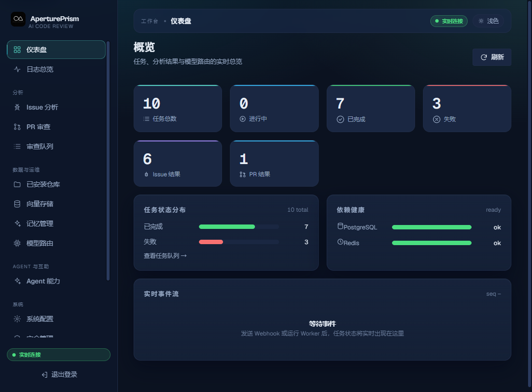Click the check-circle icon on the 已完成 card
The height and width of the screenshot is (392, 532).
[340, 119]
